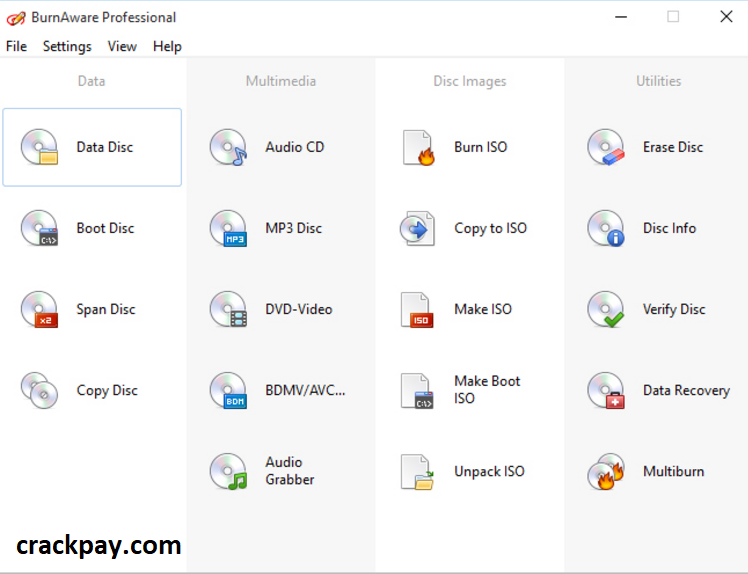Click the Unpack ISO label
748x574 pixels.
tap(489, 471)
